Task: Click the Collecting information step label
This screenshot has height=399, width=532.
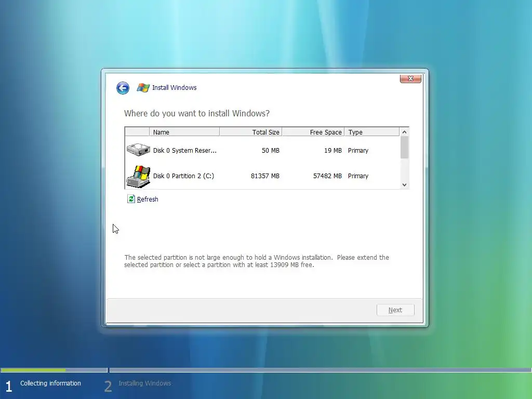Action: point(50,383)
